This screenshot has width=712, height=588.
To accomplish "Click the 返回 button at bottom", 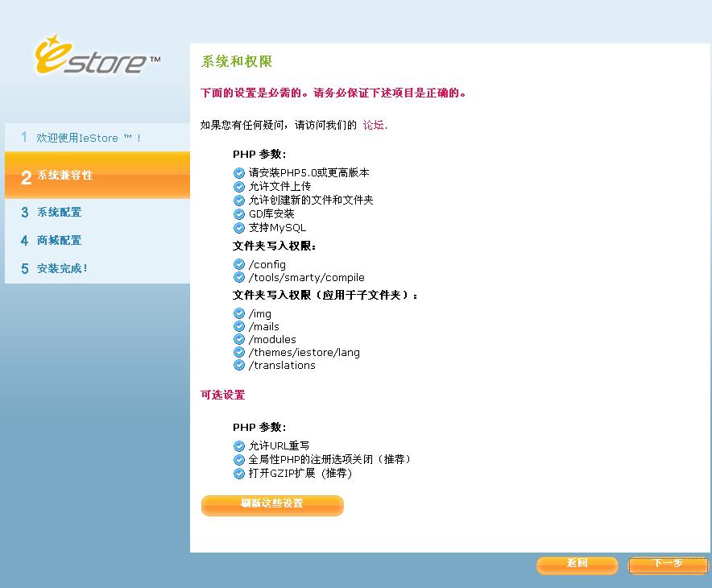I will pos(577,565).
